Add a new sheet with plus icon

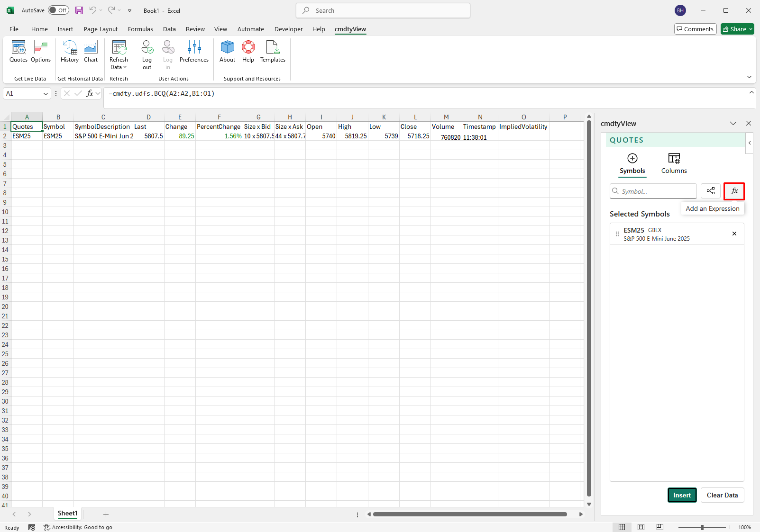coord(106,514)
